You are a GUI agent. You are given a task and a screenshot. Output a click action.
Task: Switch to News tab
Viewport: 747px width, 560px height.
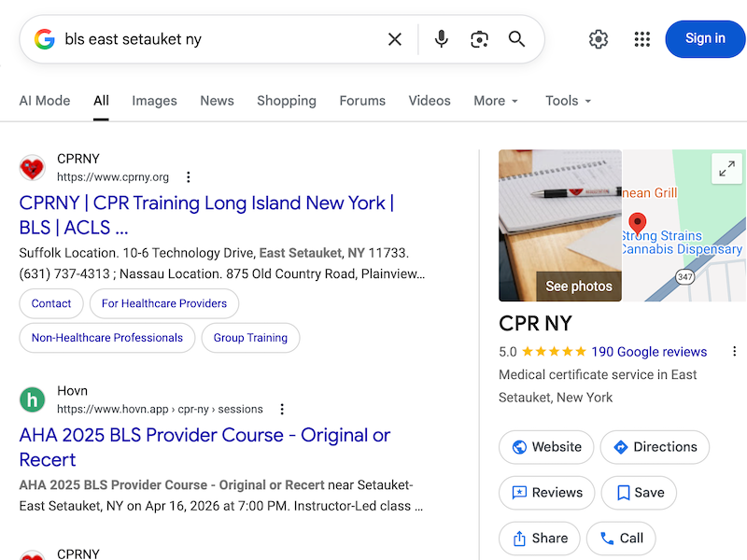click(217, 101)
